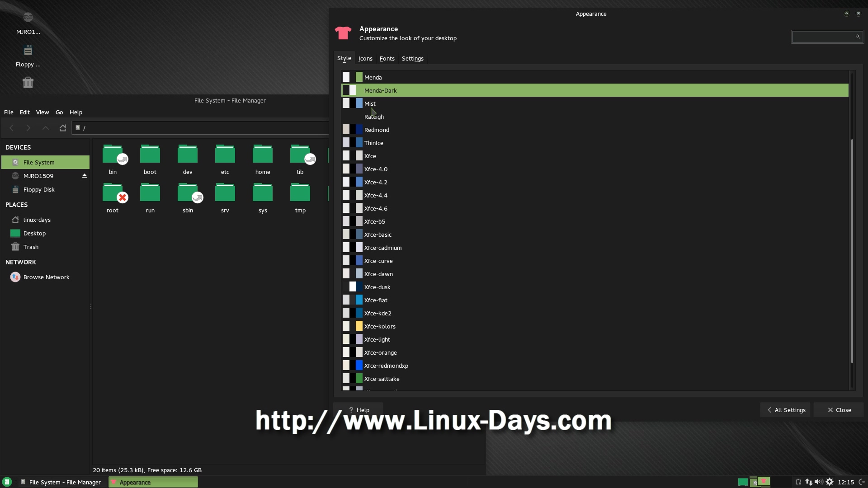Open View menu in File Manager
Viewport: 868px width, 488px height.
(x=42, y=112)
